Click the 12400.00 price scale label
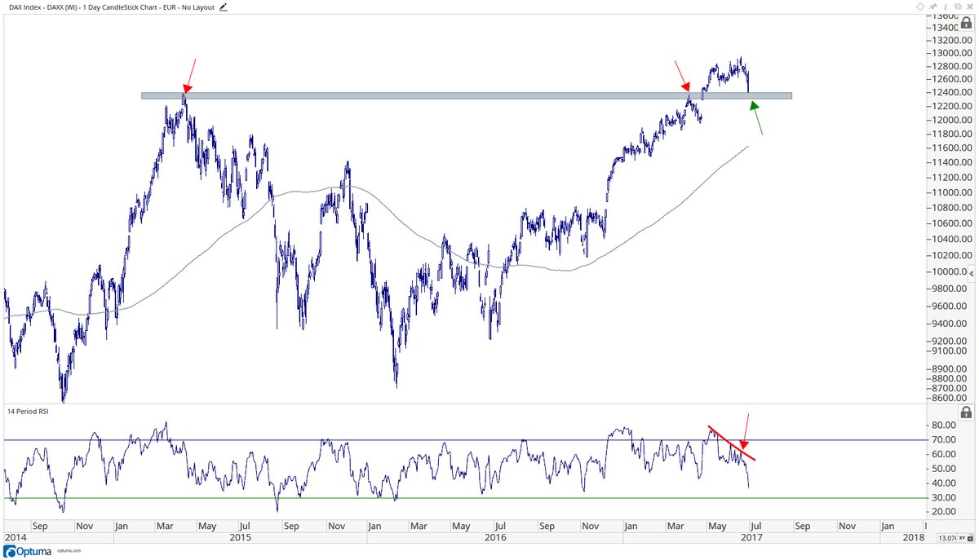Screen dimensions: 979x560 tap(952, 92)
